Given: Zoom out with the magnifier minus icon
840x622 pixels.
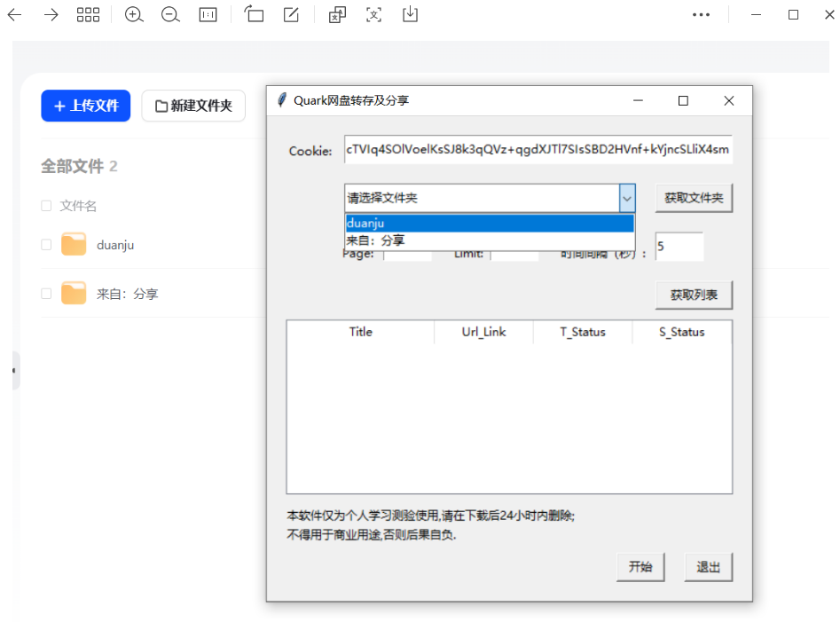Looking at the screenshot, I should 170,14.
